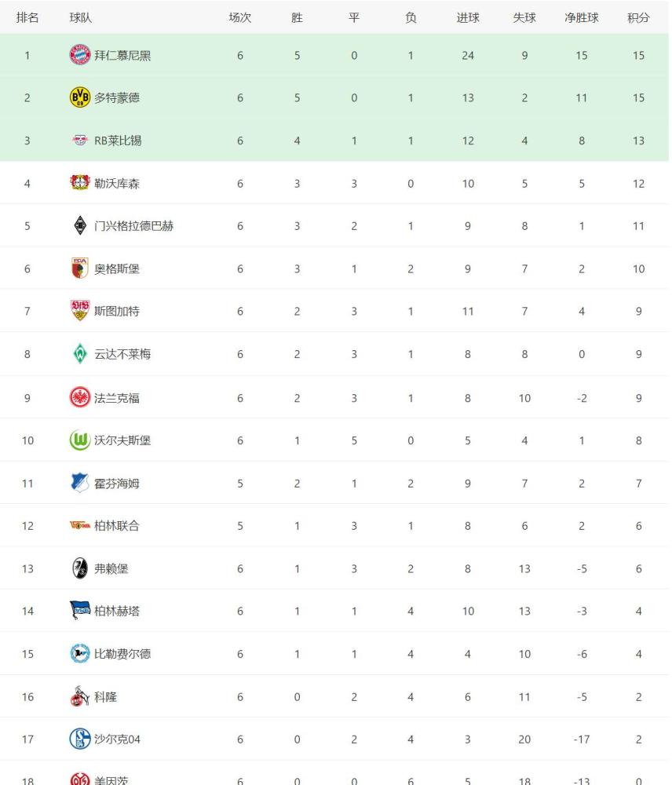Click the Stuttgart VfB logo

pyautogui.click(x=79, y=311)
